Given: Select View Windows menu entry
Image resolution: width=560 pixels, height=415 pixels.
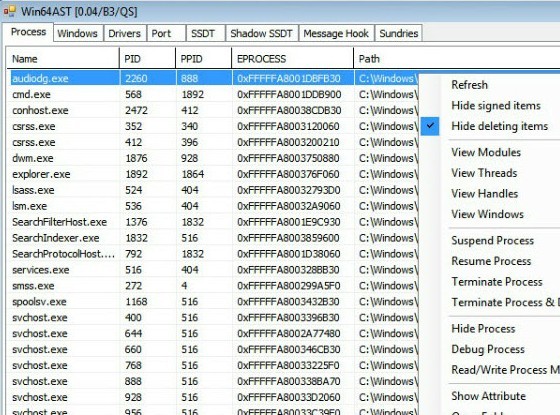Looking at the screenshot, I should pyautogui.click(x=488, y=214).
